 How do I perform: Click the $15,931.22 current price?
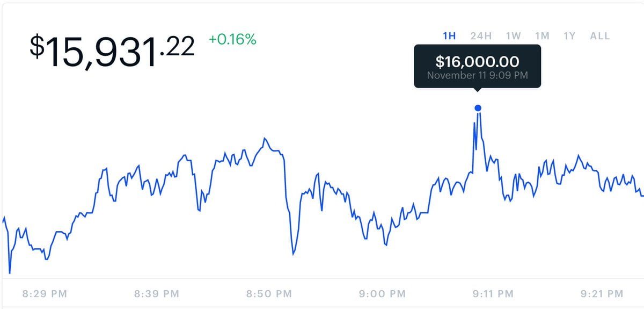(112, 51)
